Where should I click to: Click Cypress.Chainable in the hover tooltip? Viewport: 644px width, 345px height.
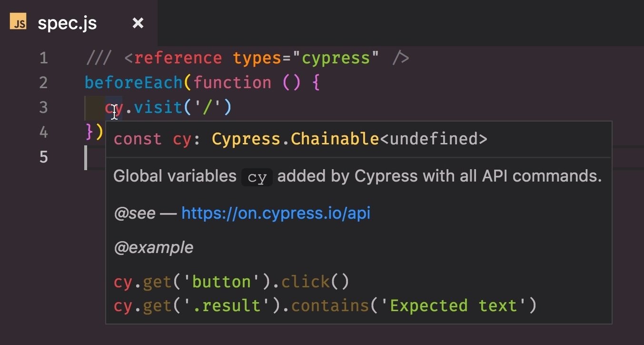point(295,139)
